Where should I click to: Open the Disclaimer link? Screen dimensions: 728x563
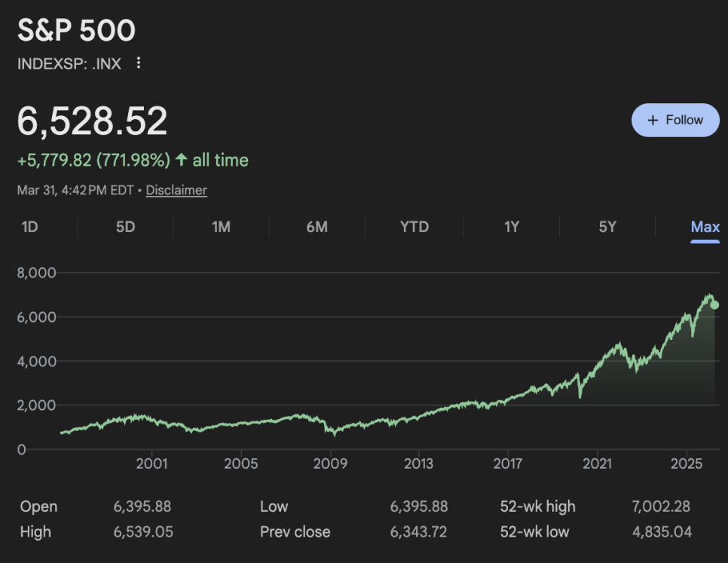pos(176,191)
